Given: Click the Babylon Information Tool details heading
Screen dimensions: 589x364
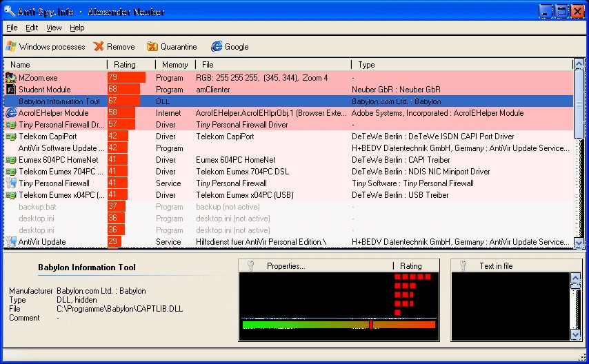Looking at the screenshot, I should tap(87, 267).
